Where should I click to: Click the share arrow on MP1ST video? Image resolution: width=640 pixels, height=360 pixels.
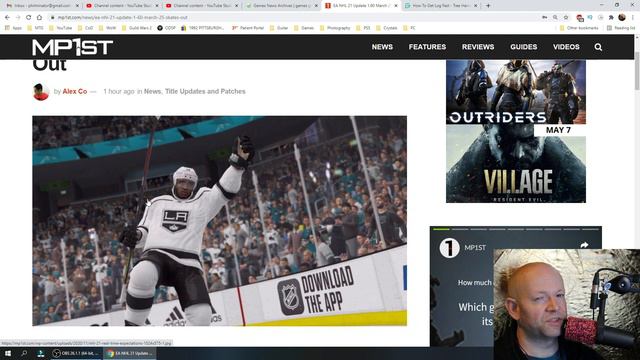pos(584,245)
